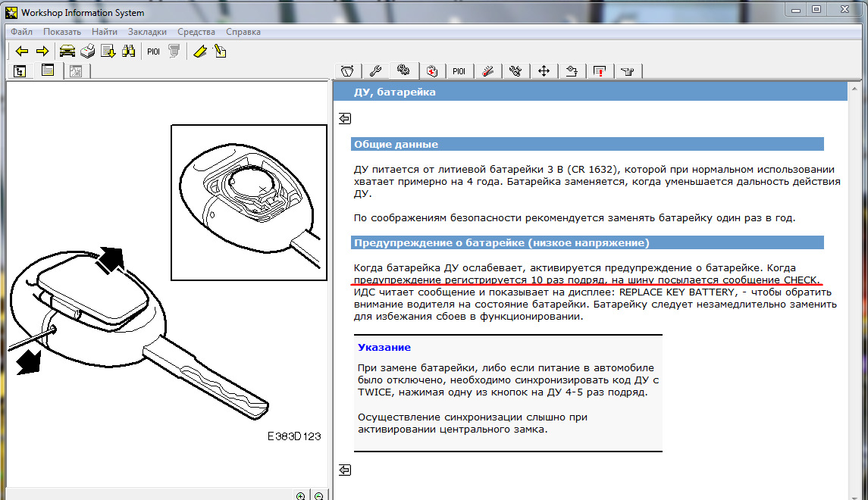Print the current document

click(87, 52)
